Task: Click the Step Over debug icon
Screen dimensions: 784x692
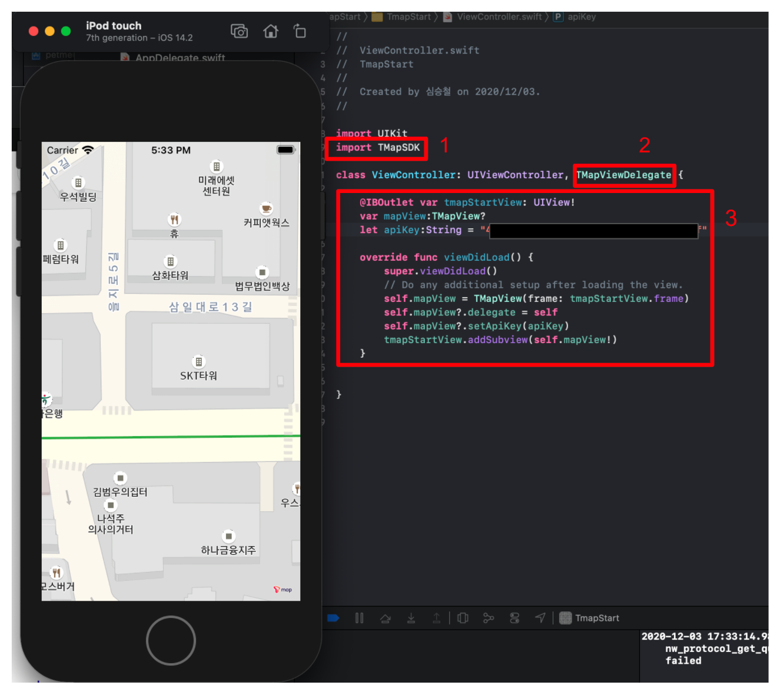Action: click(385, 618)
